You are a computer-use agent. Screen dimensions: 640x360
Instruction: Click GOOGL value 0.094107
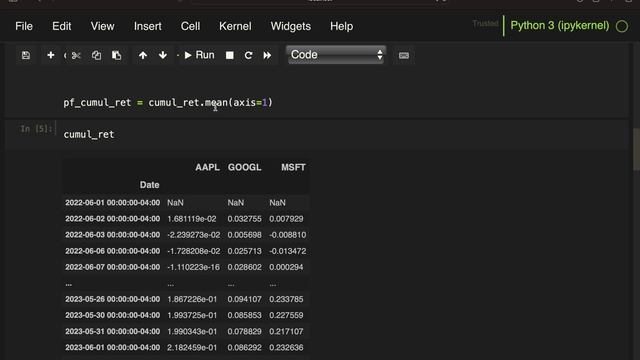244,299
